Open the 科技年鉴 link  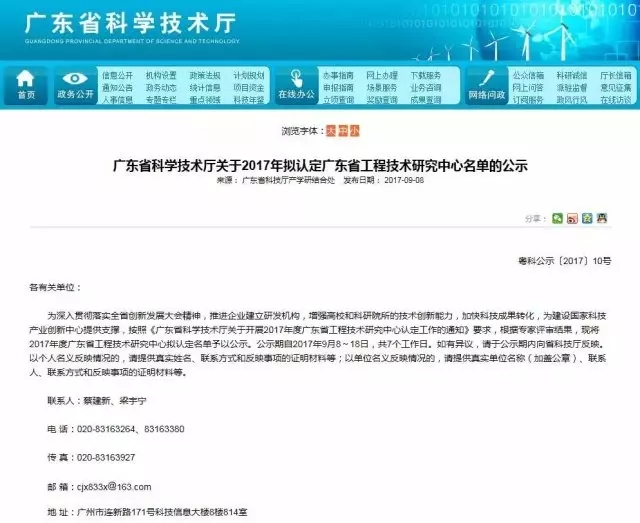(x=249, y=99)
